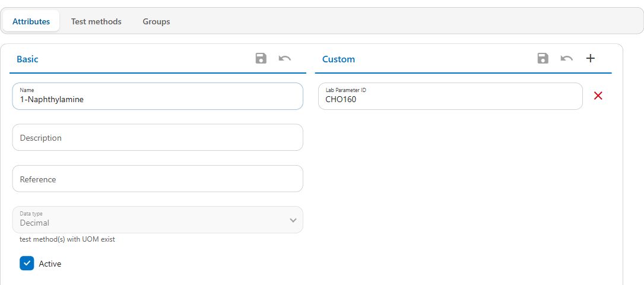The width and height of the screenshot is (644, 285).
Task: Click the 'test method(s) with UOM exist' note
Action: point(67,239)
